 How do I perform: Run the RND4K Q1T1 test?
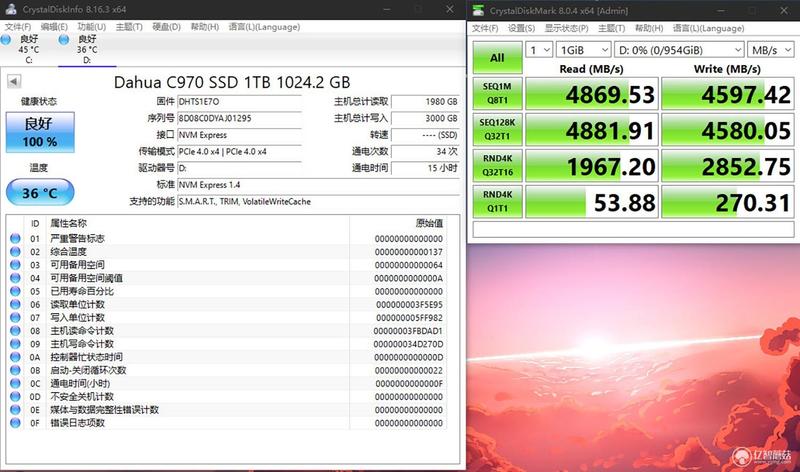point(497,202)
